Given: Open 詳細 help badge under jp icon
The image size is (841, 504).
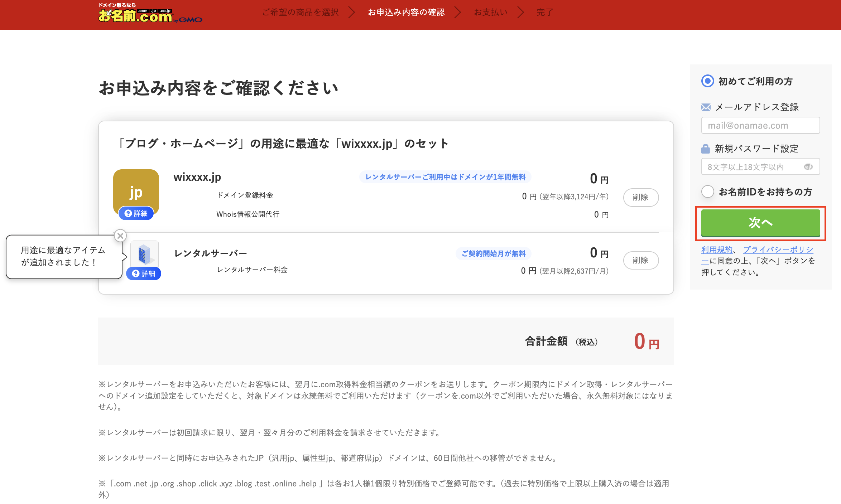Looking at the screenshot, I should [x=136, y=214].
